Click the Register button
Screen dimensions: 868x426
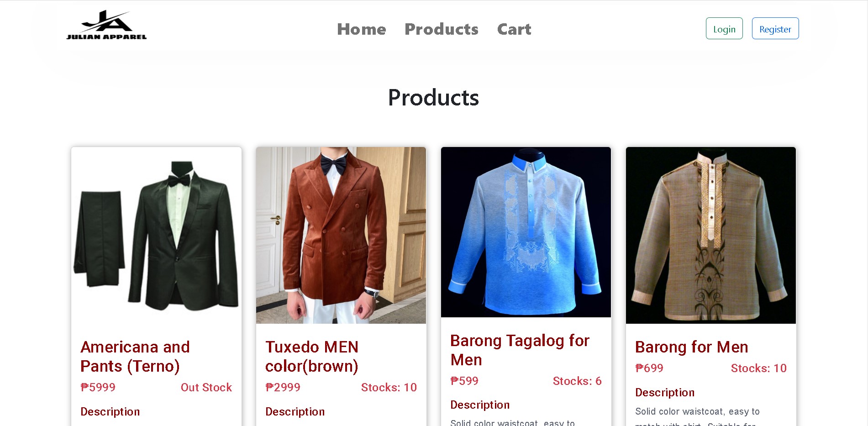pyautogui.click(x=775, y=28)
